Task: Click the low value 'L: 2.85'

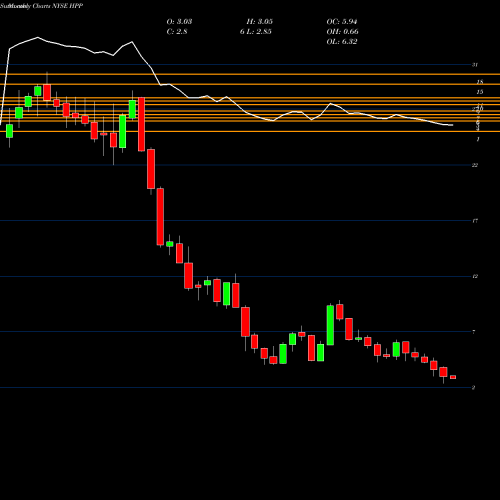Action: (260, 32)
